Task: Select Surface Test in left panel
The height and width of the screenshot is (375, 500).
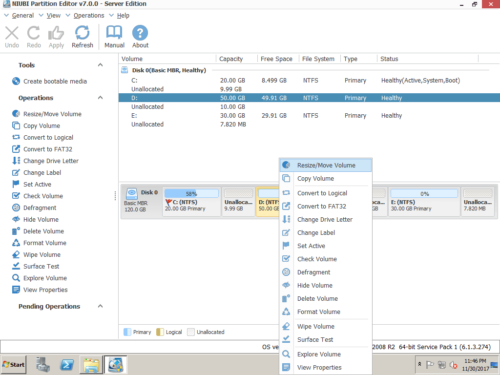Action: click(x=36, y=266)
